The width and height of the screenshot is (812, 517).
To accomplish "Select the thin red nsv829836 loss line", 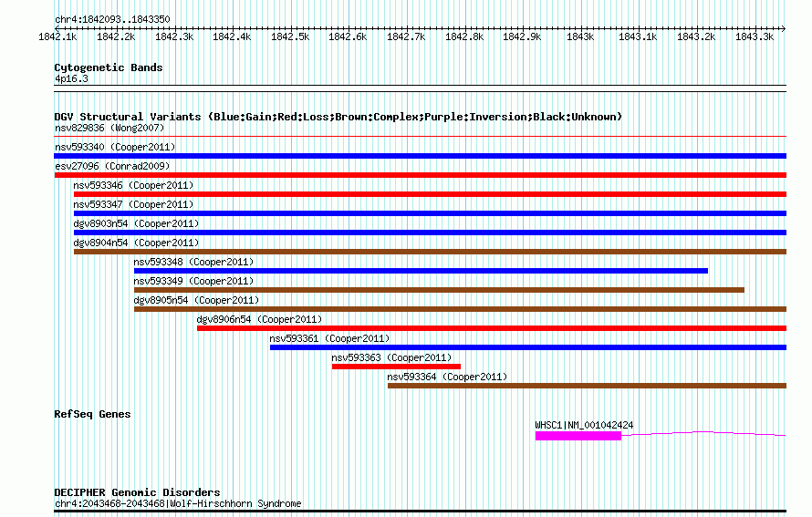I will [x=420, y=137].
